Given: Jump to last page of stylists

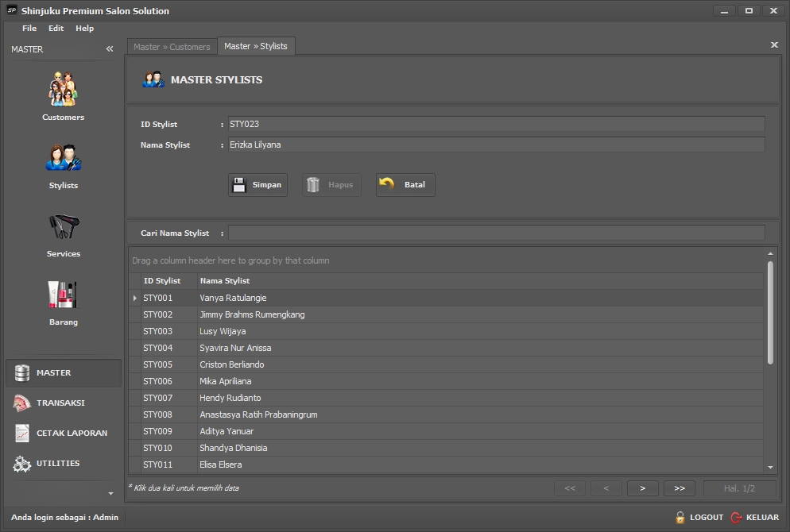Looking at the screenshot, I should tap(680, 488).
